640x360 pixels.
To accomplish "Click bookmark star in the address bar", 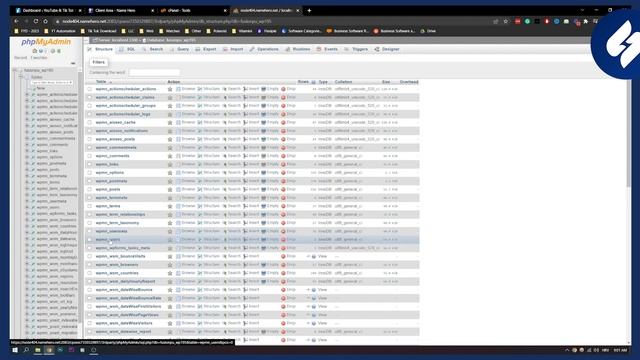I will tap(506, 21).
